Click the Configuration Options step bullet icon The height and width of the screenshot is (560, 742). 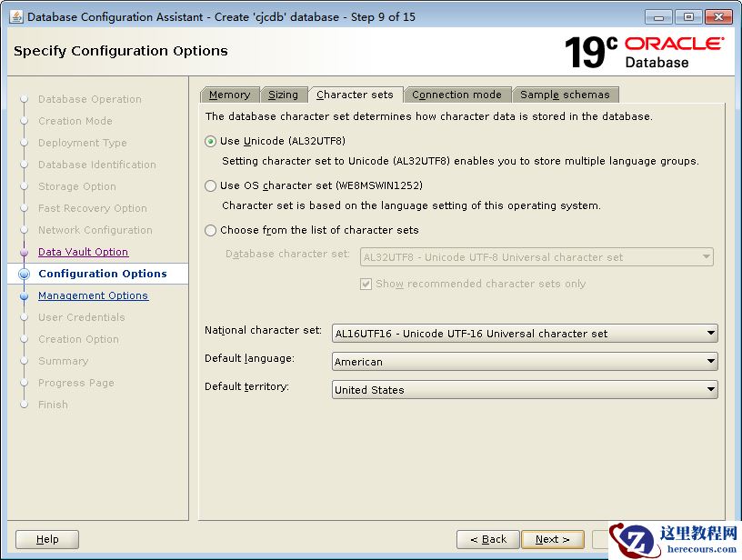point(25,274)
